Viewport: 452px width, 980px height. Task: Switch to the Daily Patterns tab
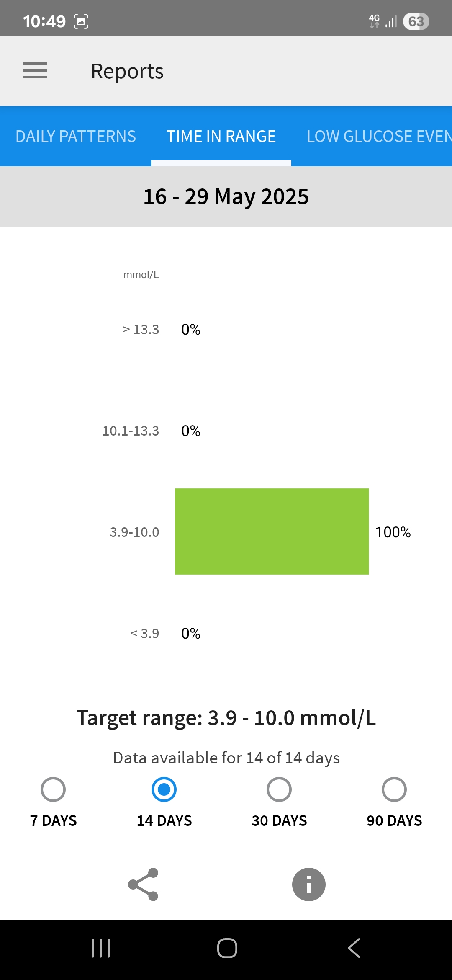click(x=76, y=136)
